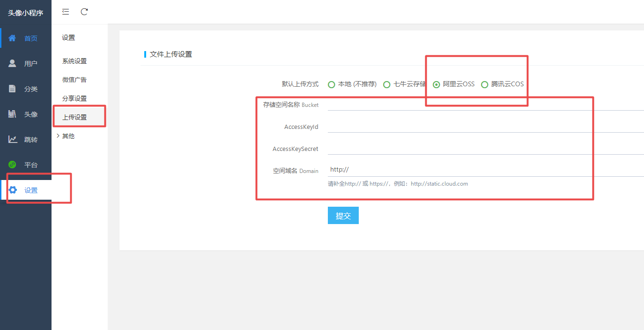This screenshot has height=330, width=644.
Task: Click the chart icon beside 跳转
Action: tap(13, 139)
